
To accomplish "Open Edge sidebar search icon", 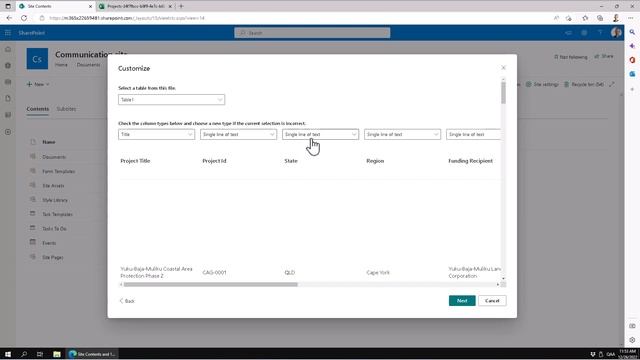I will coord(632,32).
